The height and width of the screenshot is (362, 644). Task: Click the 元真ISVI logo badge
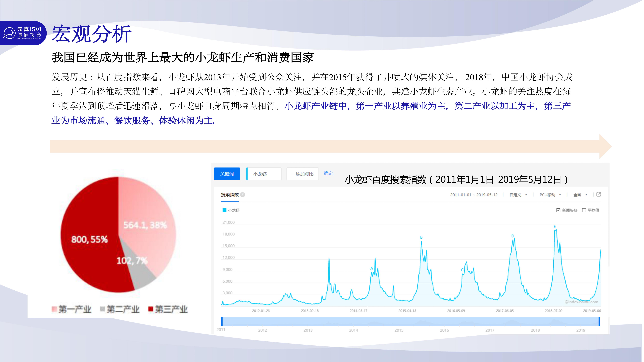pyautogui.click(x=23, y=33)
